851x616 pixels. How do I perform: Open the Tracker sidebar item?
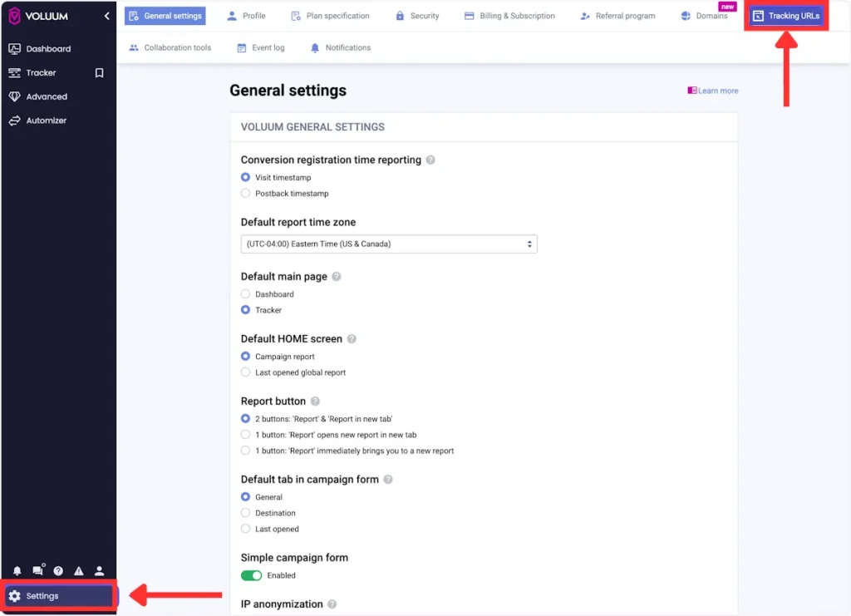[x=41, y=72]
